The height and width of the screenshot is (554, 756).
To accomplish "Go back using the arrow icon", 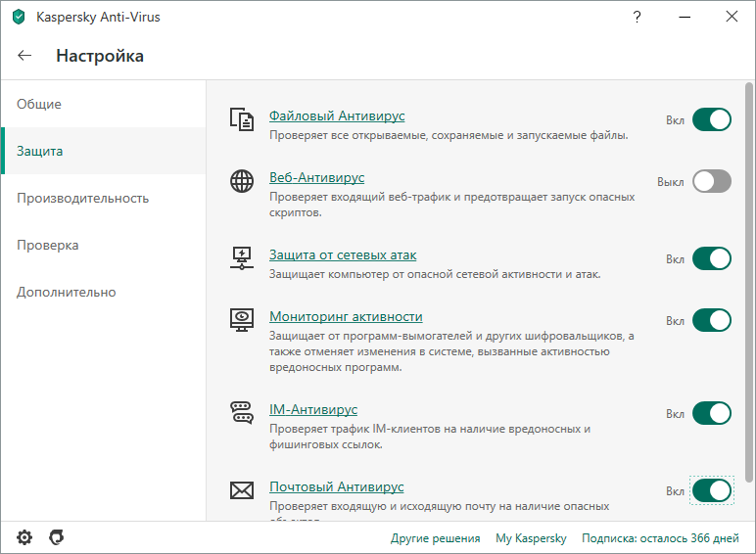I will (24, 56).
